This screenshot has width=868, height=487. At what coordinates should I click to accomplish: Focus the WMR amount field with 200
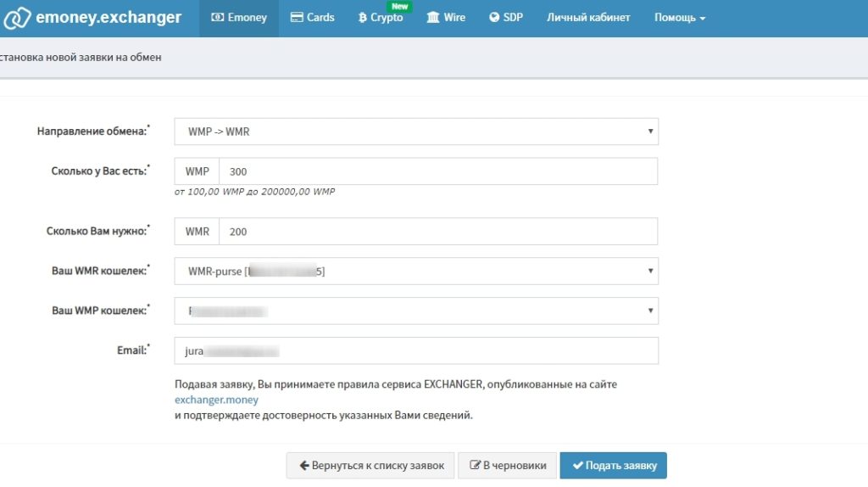pyautogui.click(x=438, y=232)
